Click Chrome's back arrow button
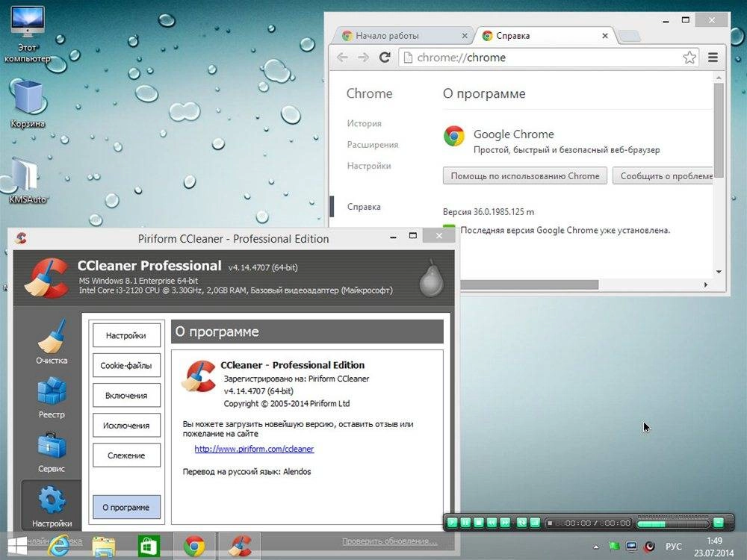This screenshot has width=747, height=560. (342, 57)
